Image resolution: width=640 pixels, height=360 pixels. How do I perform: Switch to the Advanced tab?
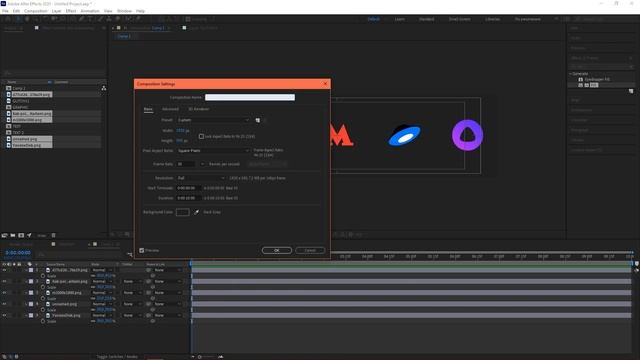coord(170,109)
